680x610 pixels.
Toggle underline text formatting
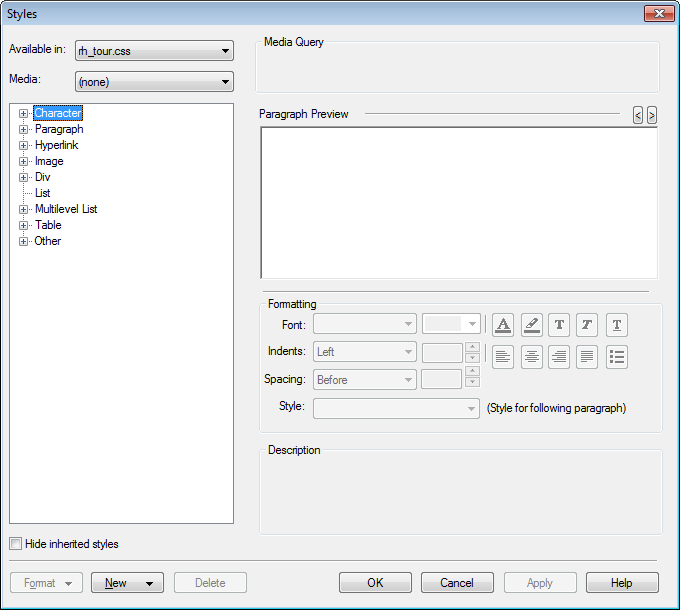coord(617,325)
